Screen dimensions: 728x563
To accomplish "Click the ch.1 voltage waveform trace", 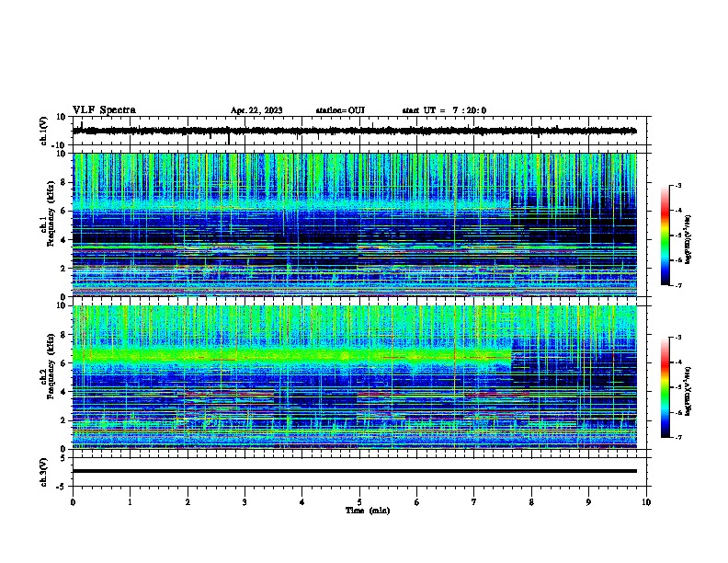I will (x=355, y=131).
